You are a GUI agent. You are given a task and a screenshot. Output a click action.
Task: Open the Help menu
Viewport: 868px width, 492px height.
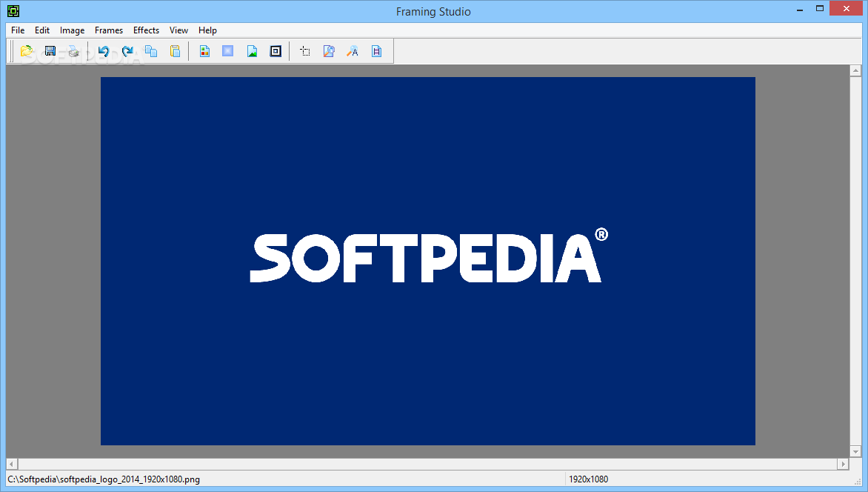click(x=207, y=30)
